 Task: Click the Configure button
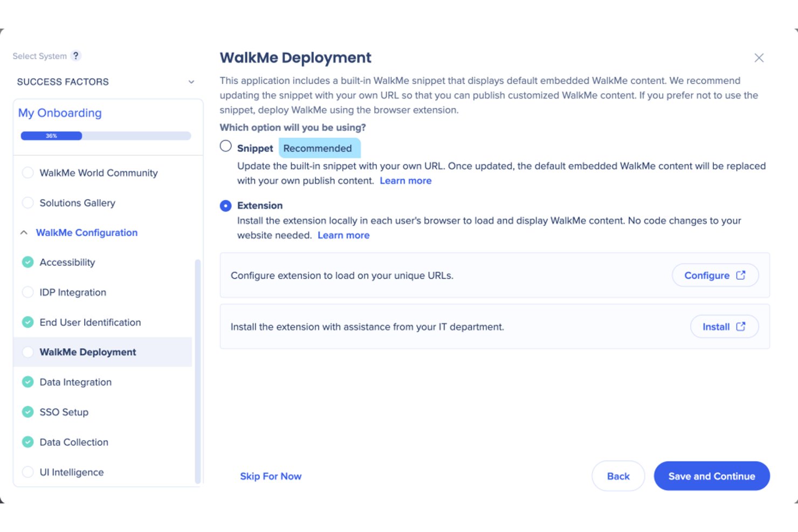(715, 275)
